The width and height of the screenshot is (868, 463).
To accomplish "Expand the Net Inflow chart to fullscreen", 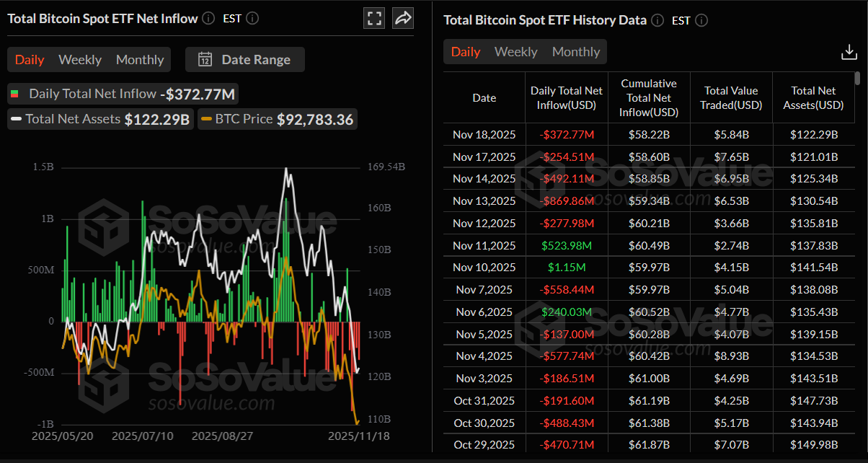I will pos(374,18).
